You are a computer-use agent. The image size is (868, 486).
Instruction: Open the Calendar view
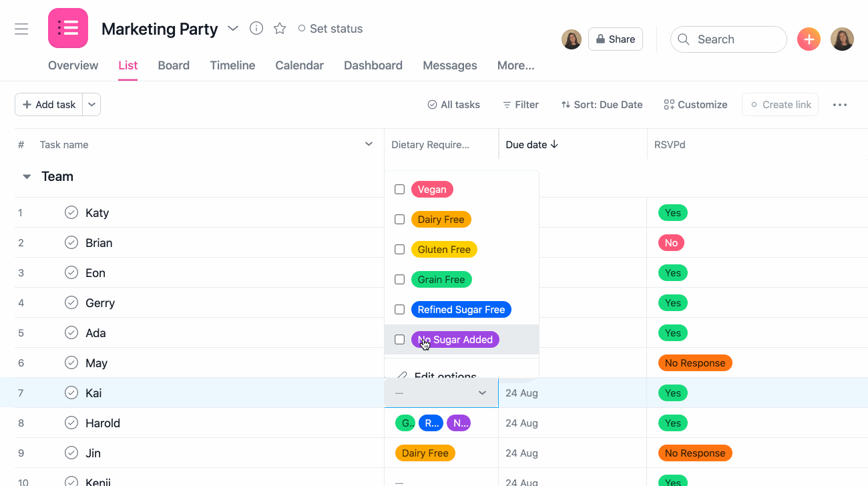(x=299, y=65)
